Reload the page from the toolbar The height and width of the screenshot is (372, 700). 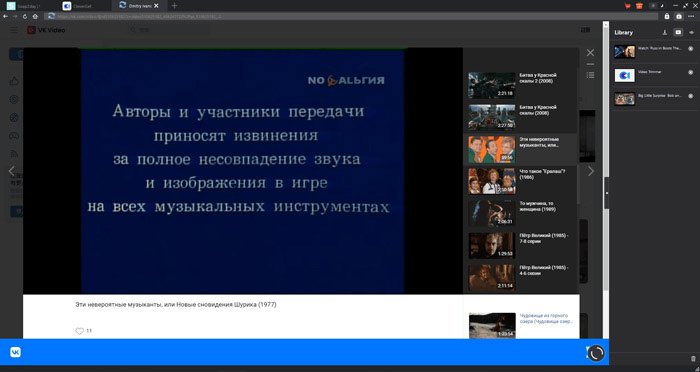click(25, 16)
